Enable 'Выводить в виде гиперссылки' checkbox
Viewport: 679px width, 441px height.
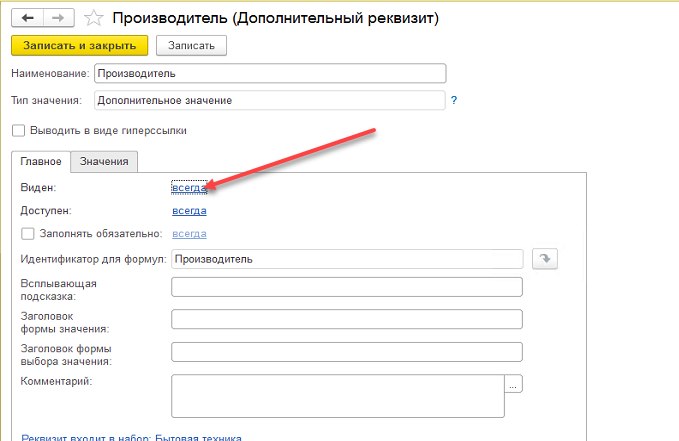(18, 130)
